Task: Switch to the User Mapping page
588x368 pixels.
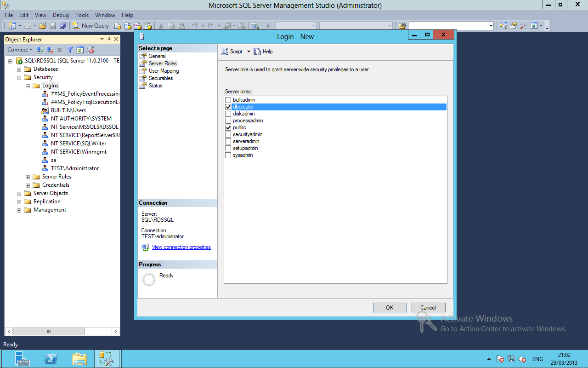Action: click(164, 71)
